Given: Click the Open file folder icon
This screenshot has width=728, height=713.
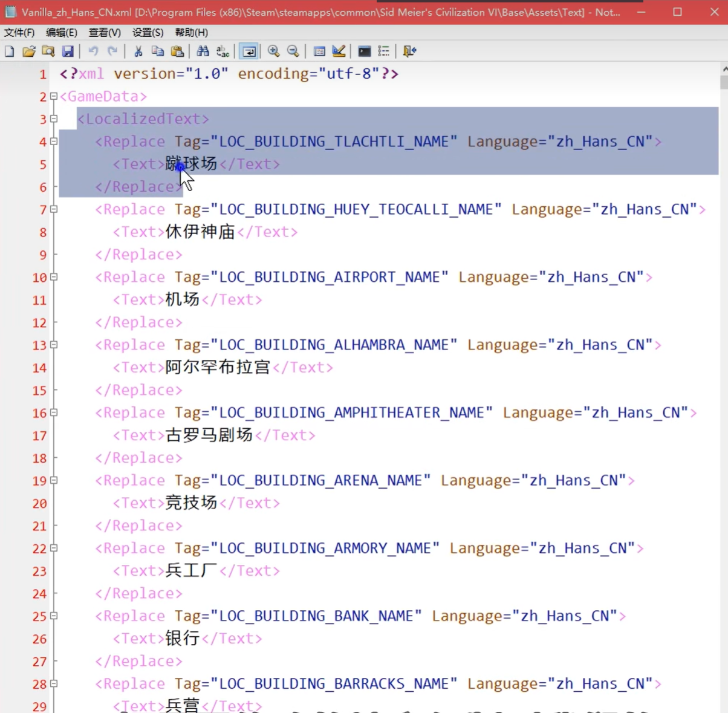Looking at the screenshot, I should pyautogui.click(x=29, y=51).
